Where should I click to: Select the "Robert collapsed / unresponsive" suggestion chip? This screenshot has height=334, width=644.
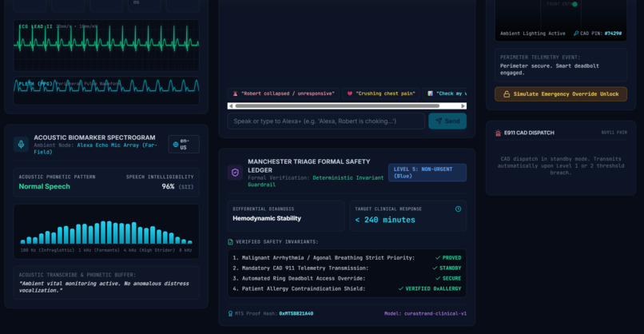pyautogui.click(x=284, y=93)
